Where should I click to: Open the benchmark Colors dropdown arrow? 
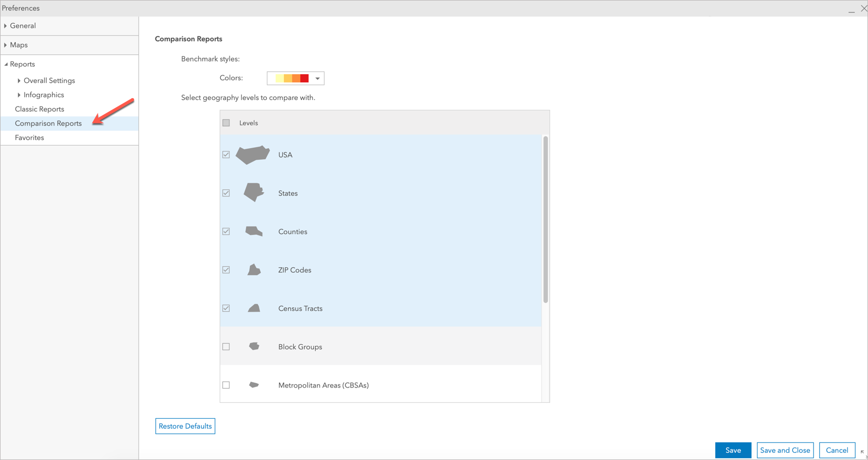coord(317,78)
